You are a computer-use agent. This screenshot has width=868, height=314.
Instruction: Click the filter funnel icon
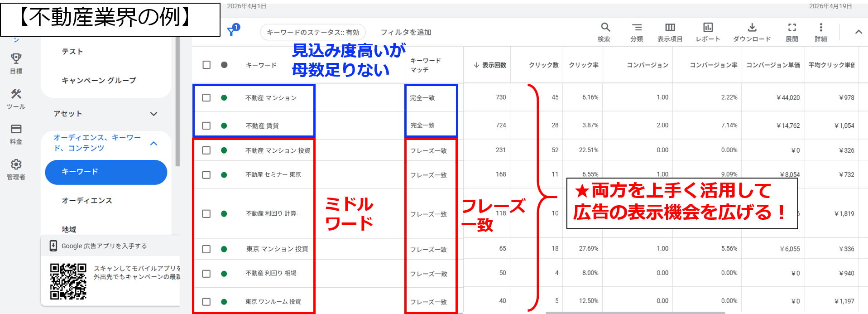232,31
